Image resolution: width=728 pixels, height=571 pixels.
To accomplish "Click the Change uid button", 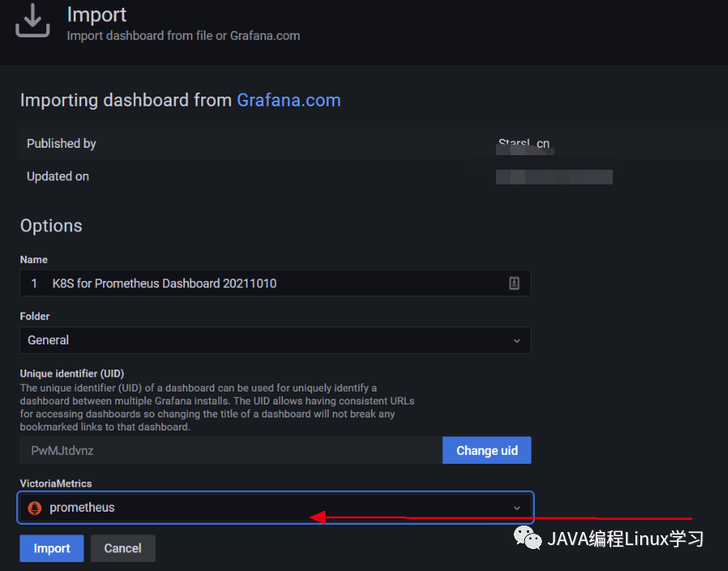I will point(487,450).
